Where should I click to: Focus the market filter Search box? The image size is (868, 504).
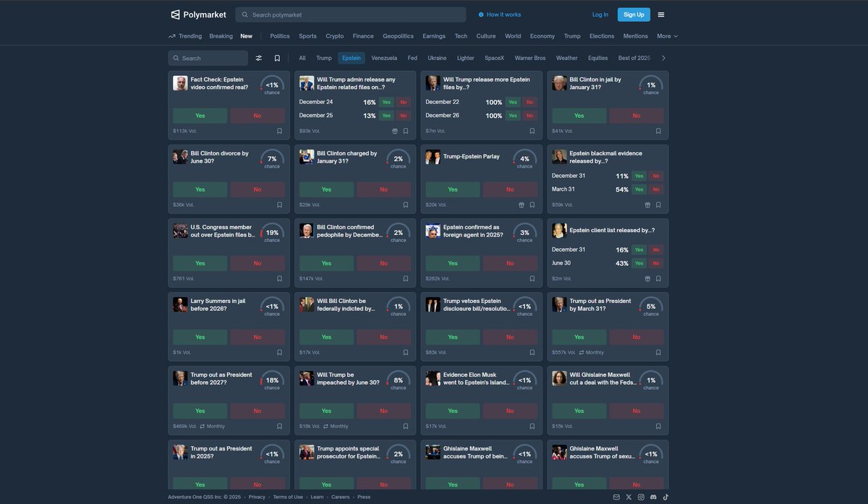208,58
